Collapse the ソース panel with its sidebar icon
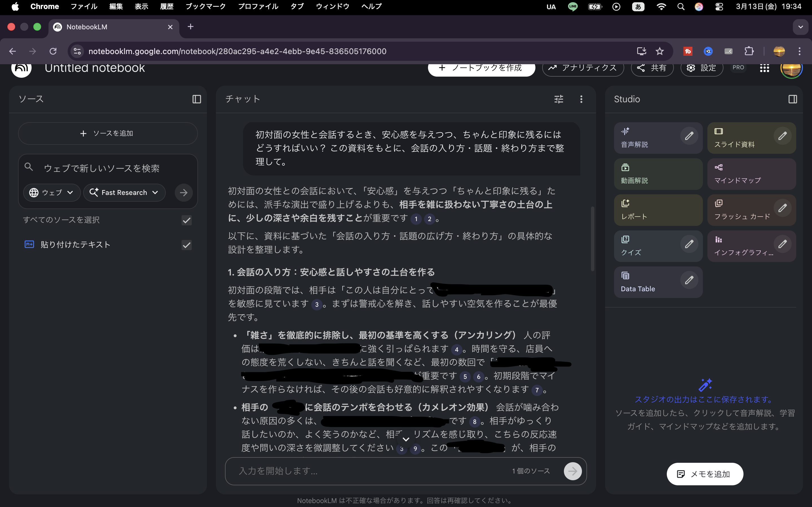Image resolution: width=812 pixels, height=507 pixels. (197, 99)
